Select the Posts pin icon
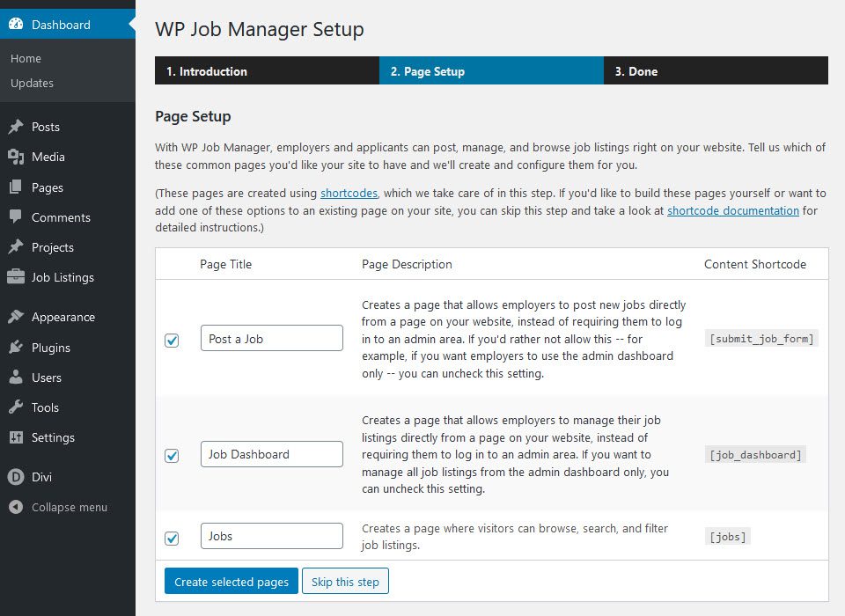This screenshot has height=616, width=845. click(x=16, y=128)
